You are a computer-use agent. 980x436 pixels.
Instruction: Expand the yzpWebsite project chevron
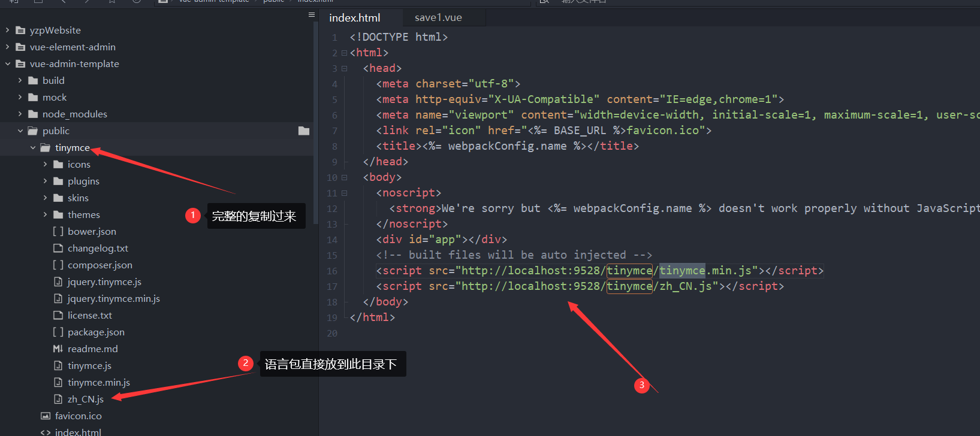8,30
